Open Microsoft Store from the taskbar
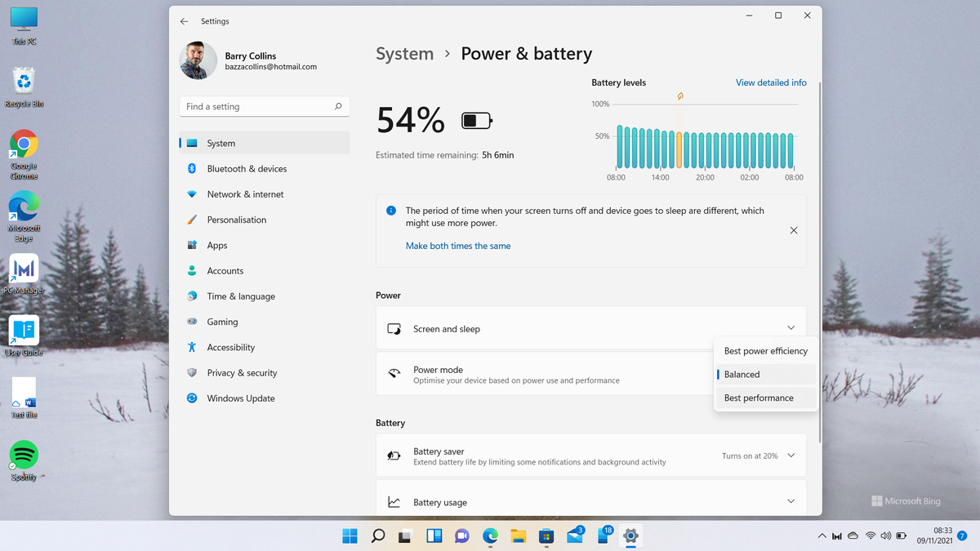 coord(546,535)
